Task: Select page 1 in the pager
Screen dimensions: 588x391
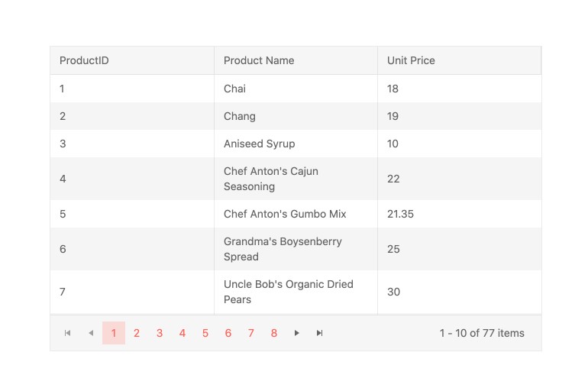Action: (114, 333)
